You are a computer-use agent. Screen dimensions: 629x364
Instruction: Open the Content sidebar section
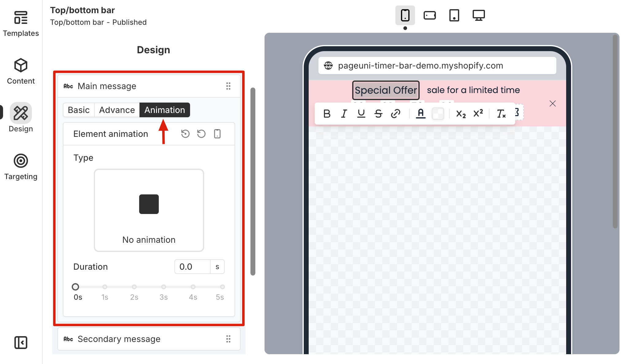21,72
